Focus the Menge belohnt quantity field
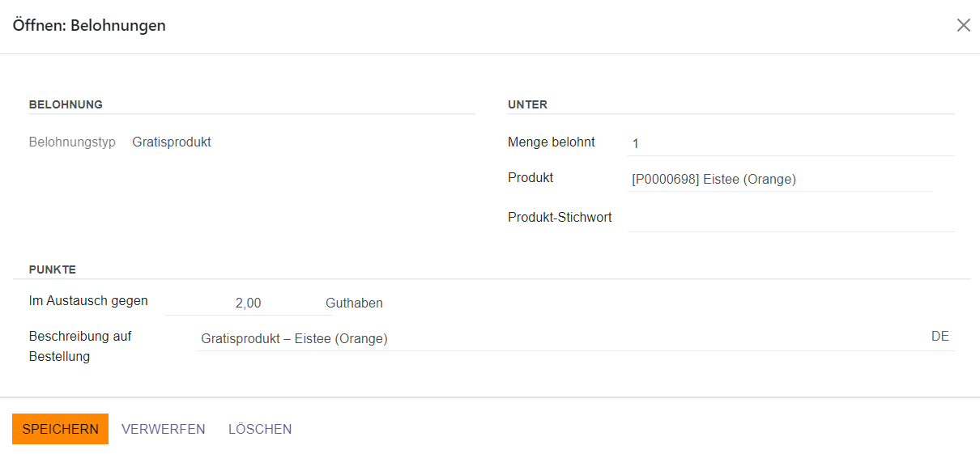 [790, 143]
